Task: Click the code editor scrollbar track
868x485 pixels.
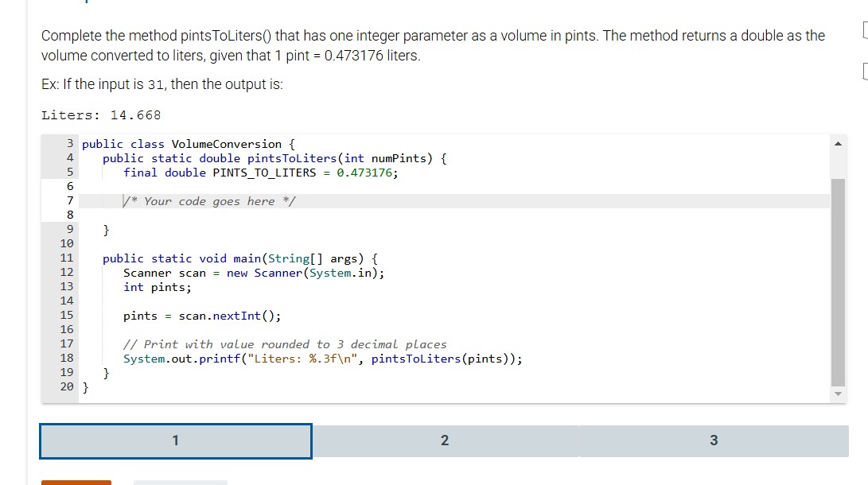Action: (x=838, y=278)
